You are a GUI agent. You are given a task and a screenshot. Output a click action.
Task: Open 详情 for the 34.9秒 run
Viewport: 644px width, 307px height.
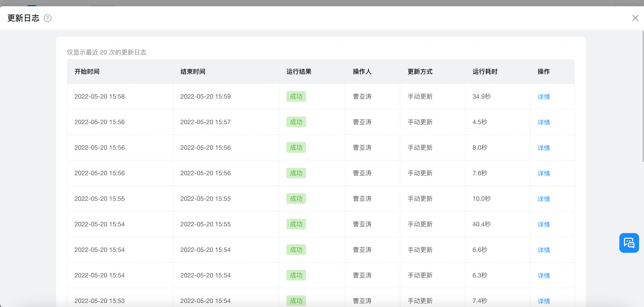pyautogui.click(x=543, y=97)
